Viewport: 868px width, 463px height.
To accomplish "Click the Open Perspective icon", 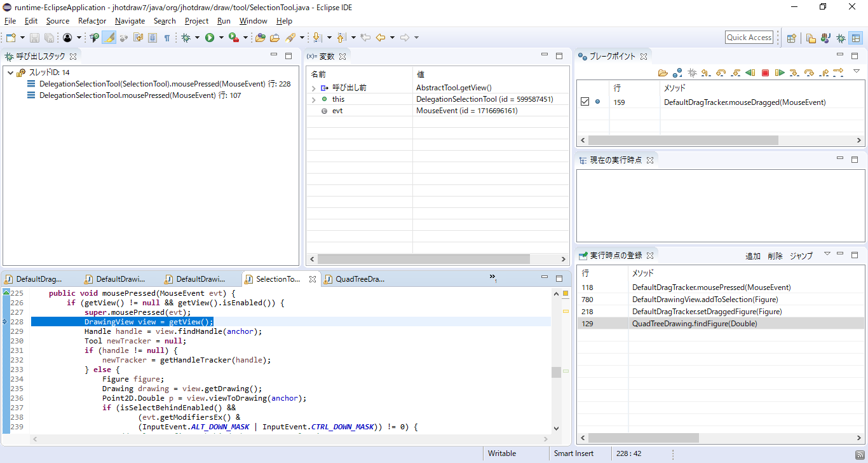I will [792, 38].
